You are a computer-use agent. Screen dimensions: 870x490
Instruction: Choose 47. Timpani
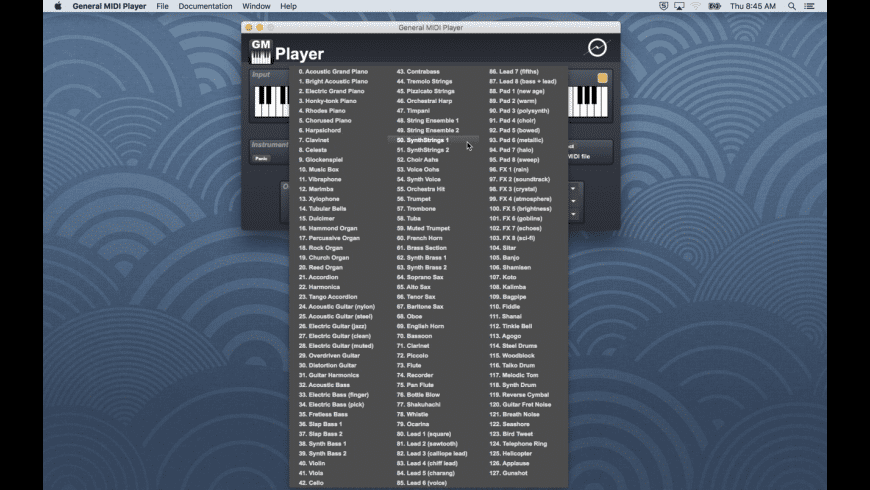click(x=413, y=111)
